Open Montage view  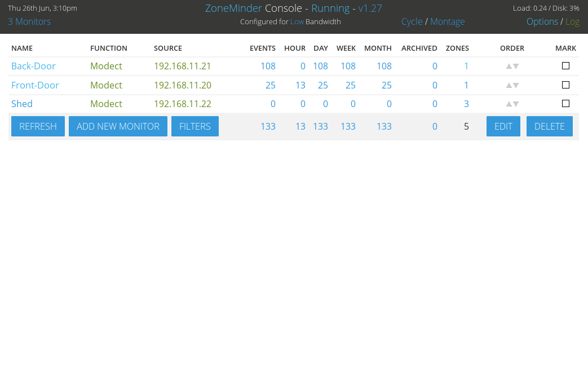tap(448, 22)
